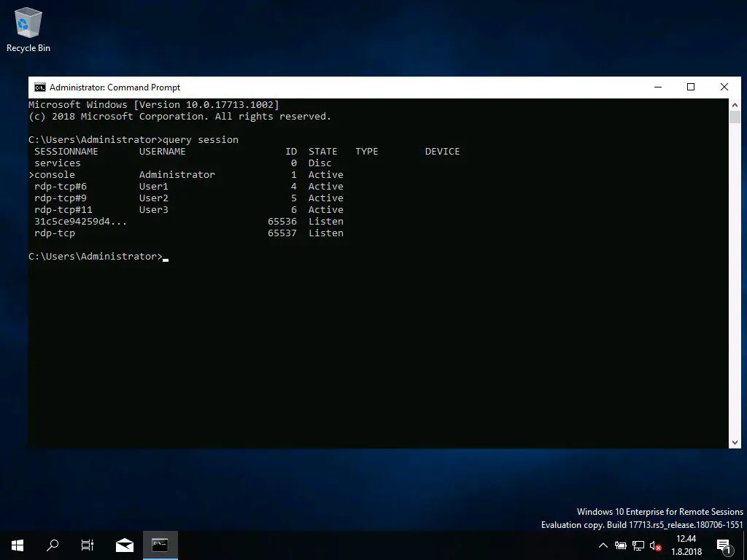Screen dimensions: 747x560
Task: Click username 'User3'
Action: pyautogui.click(x=154, y=209)
